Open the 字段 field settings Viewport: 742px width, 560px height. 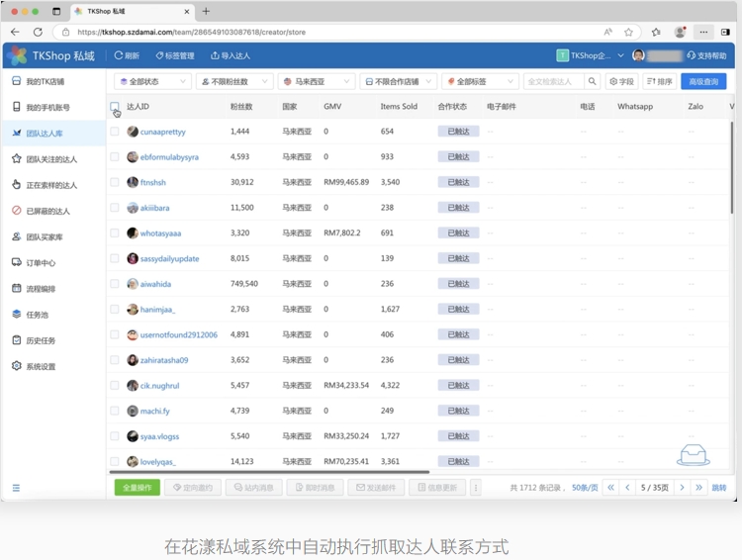pyautogui.click(x=621, y=81)
